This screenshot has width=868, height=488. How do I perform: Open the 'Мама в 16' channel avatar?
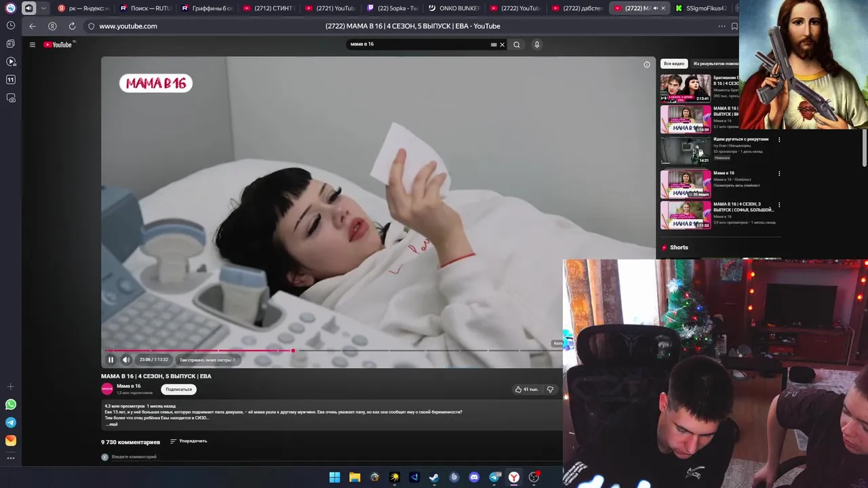tap(107, 388)
